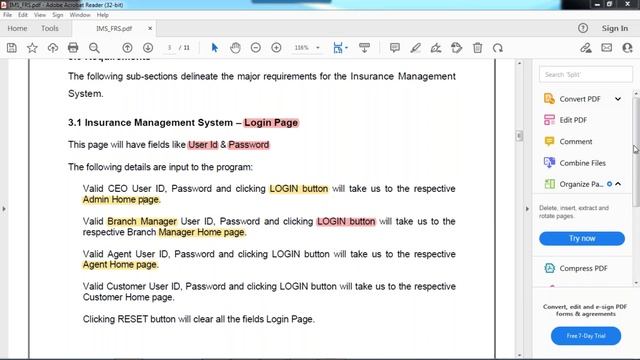Switch to the Tools tab
640x360 pixels.
point(49,28)
